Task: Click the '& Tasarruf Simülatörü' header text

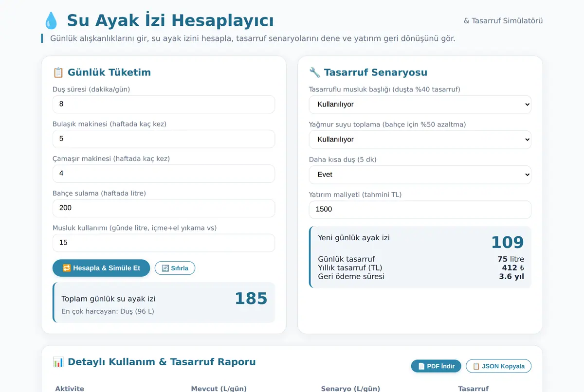Action: [503, 21]
